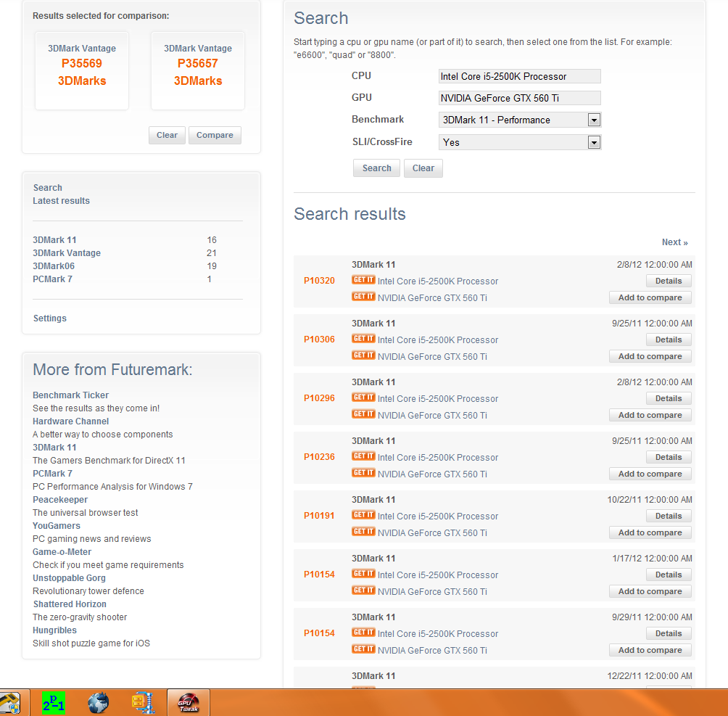Viewport: 728px width, 716px height.
Task: Click the GPU search input field
Action: pos(520,98)
